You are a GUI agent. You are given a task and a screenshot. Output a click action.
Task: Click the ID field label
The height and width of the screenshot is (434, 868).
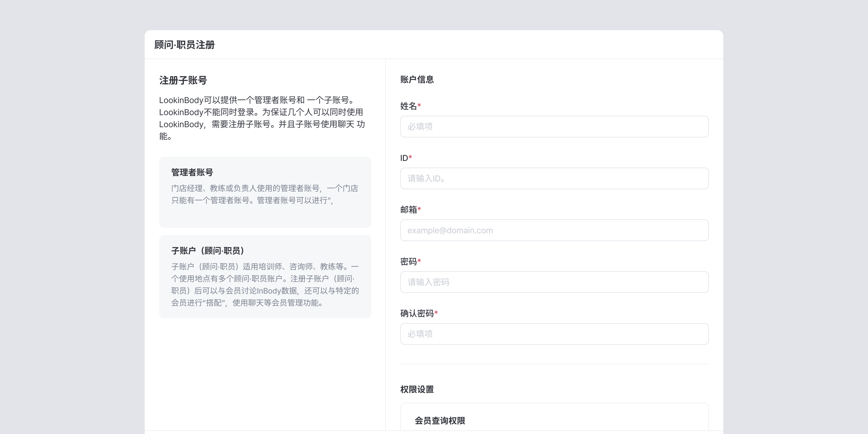(x=404, y=158)
